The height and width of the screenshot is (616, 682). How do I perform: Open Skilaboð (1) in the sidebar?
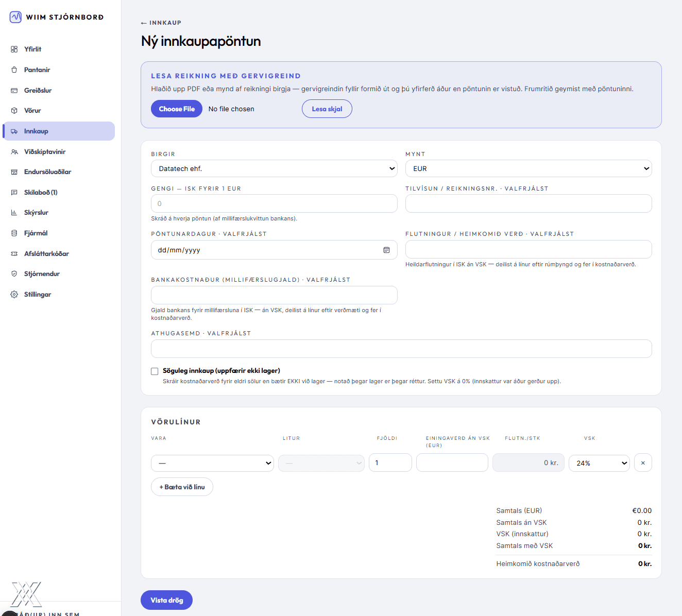(x=59, y=193)
